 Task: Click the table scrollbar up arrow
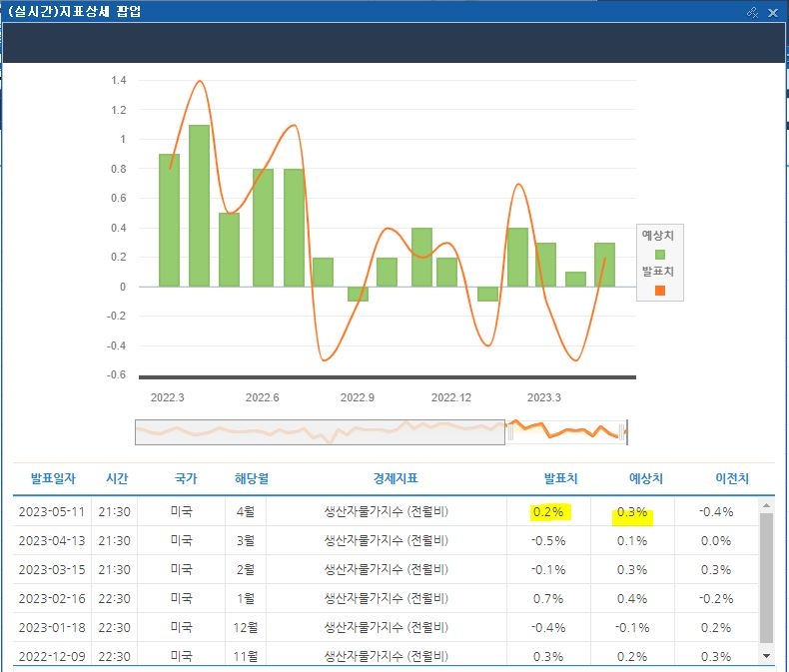click(x=766, y=505)
